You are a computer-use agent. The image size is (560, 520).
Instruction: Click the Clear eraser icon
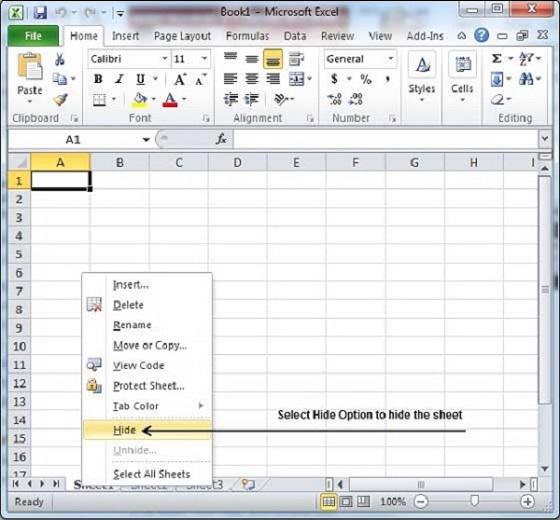click(497, 100)
